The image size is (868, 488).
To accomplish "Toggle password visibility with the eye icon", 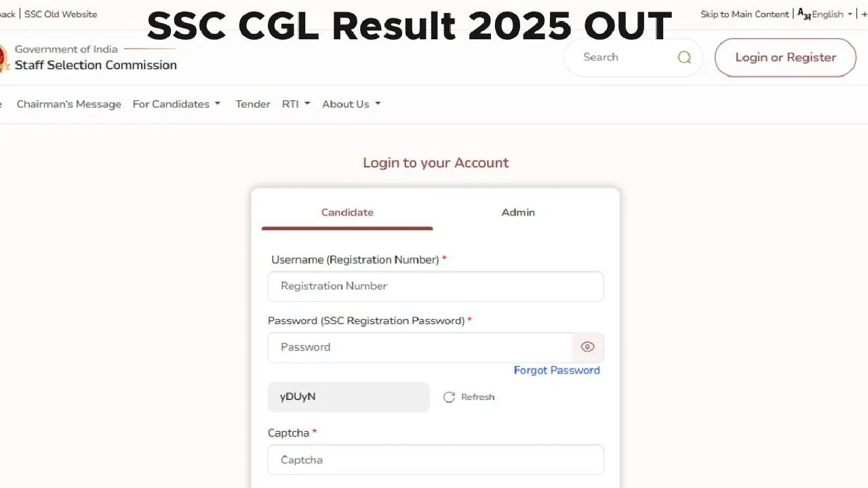I will pos(587,346).
